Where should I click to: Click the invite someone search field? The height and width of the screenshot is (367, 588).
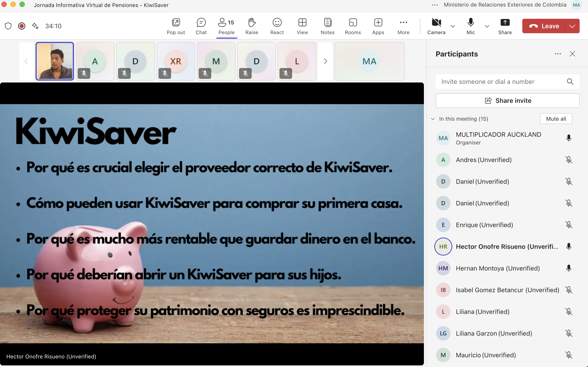[507, 82]
